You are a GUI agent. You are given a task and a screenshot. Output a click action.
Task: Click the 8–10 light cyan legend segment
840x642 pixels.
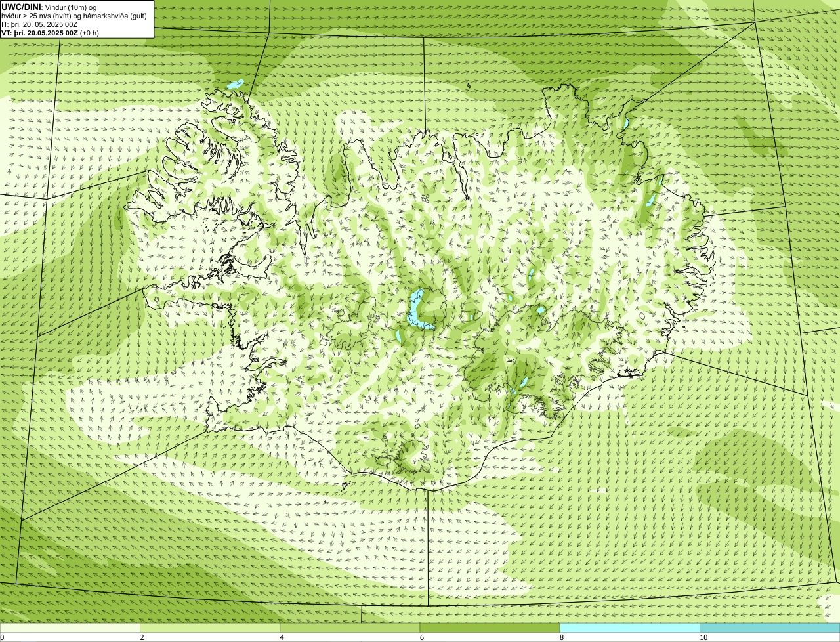(630, 628)
